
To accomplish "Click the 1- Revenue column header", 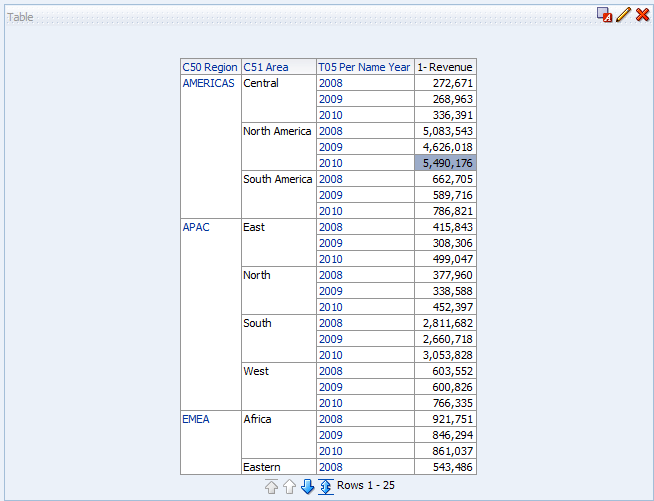I will pyautogui.click(x=445, y=67).
